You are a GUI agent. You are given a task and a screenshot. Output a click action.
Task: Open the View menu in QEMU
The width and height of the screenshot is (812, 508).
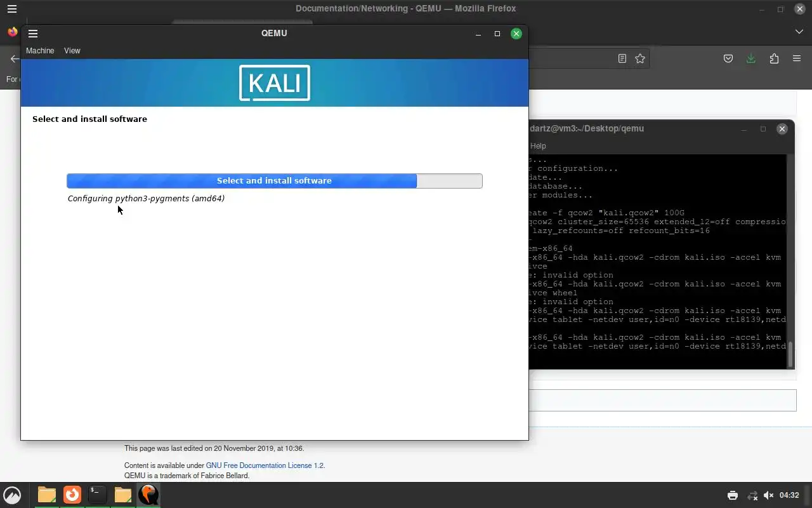click(72, 51)
